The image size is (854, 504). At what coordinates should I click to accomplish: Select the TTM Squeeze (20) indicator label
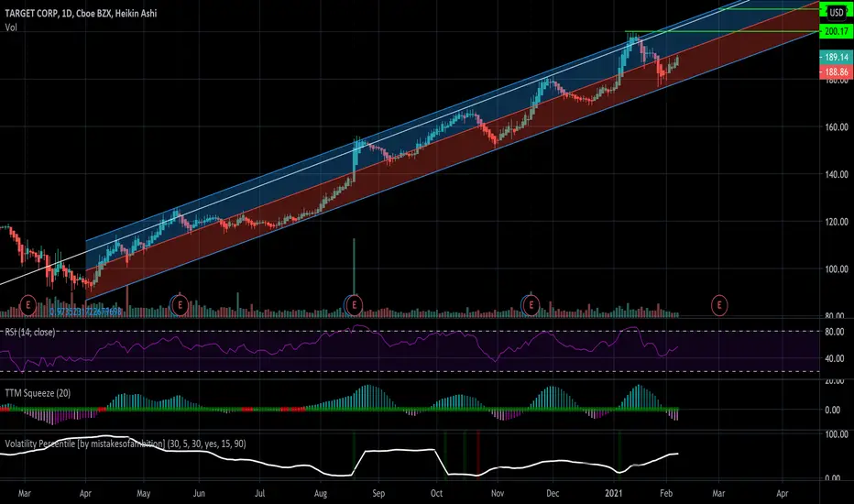point(38,393)
